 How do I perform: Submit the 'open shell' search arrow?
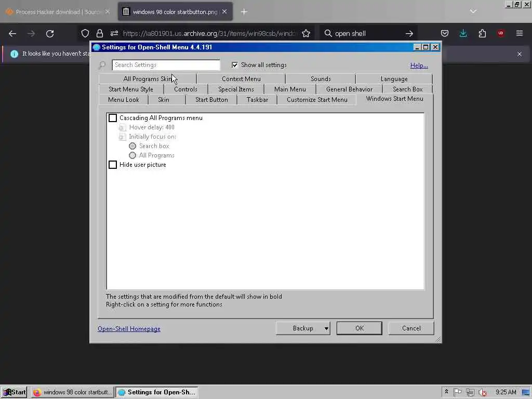click(x=409, y=33)
